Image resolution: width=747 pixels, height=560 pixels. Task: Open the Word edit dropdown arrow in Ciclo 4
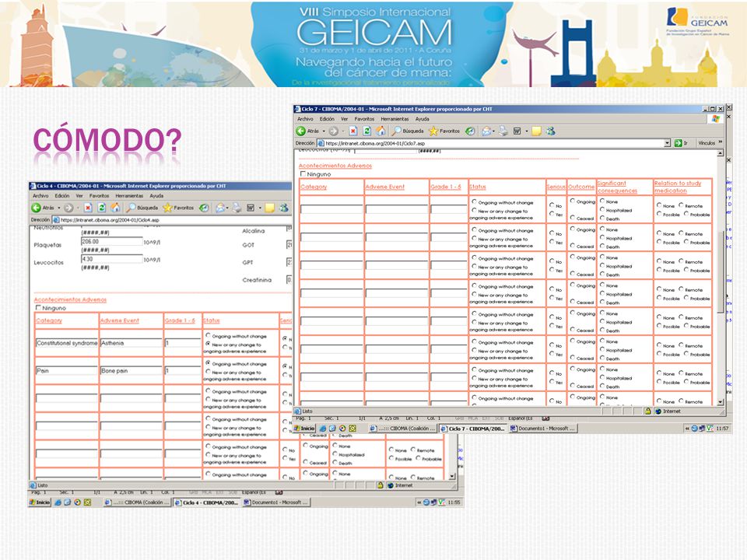[x=260, y=208]
